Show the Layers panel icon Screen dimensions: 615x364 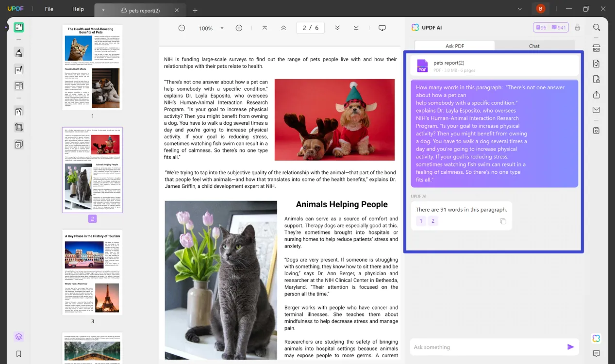pos(19,337)
